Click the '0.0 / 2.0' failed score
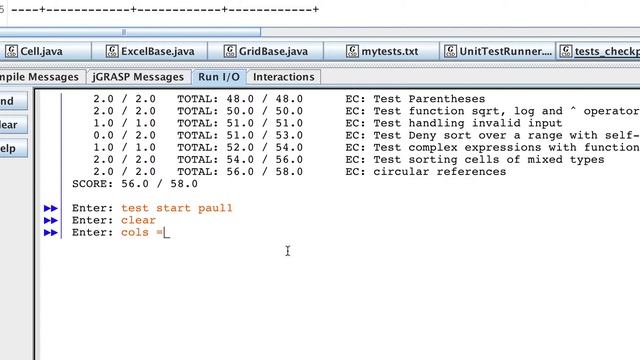This screenshot has height=360, width=640. [124, 136]
